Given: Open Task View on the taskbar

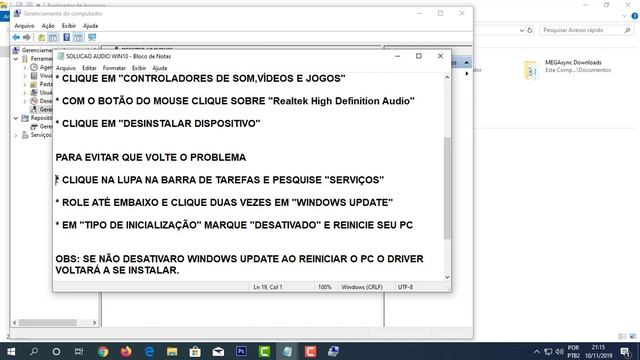Looking at the screenshot, I should 79,351.
